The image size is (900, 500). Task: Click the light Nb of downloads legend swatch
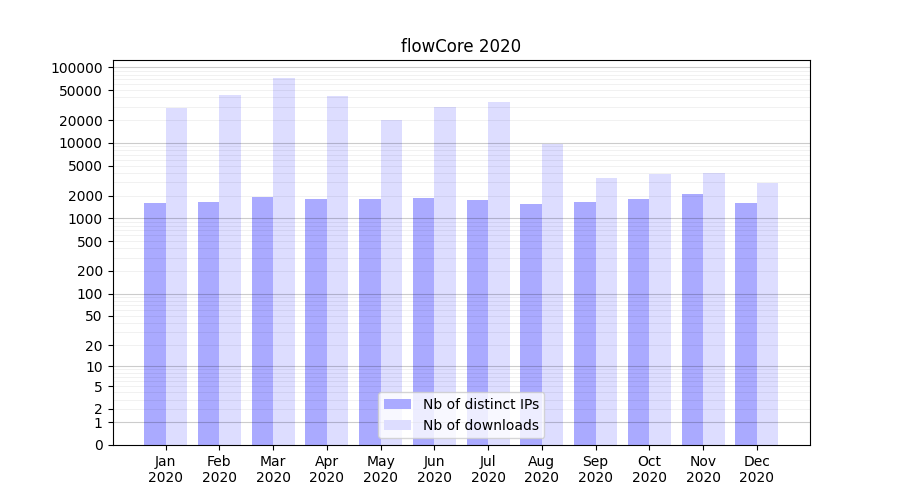(397, 425)
